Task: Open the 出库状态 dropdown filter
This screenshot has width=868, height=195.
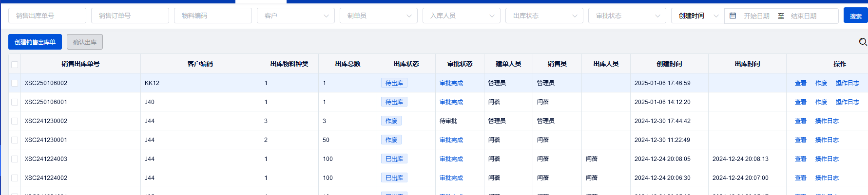Action: point(544,16)
